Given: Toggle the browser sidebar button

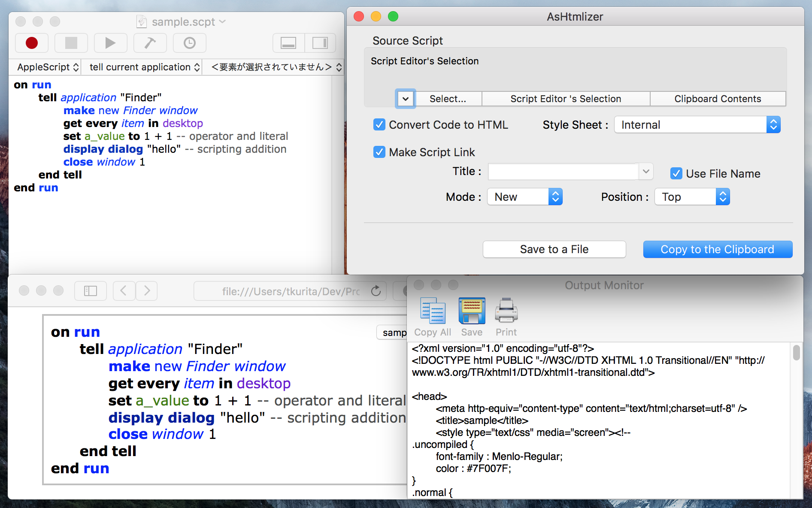Looking at the screenshot, I should click(91, 291).
